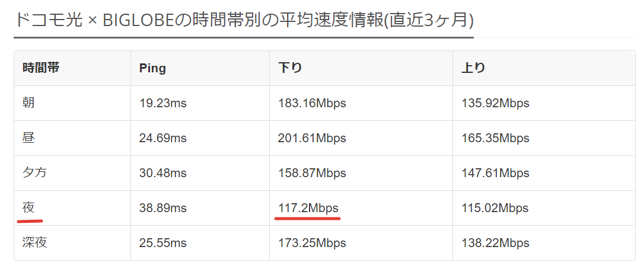Screen dimensions: 644x269
Task: Select the 147.61Mbps upload cell
Action: [495, 173]
